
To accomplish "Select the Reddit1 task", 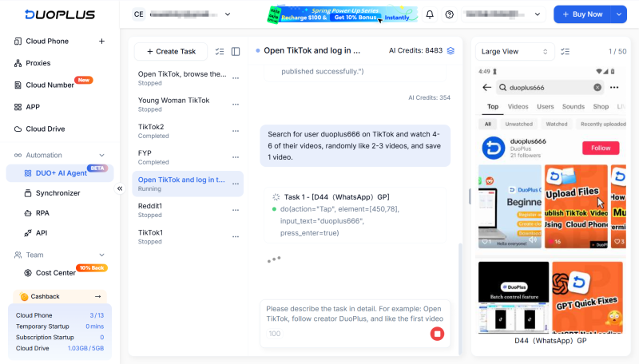I will (188, 210).
